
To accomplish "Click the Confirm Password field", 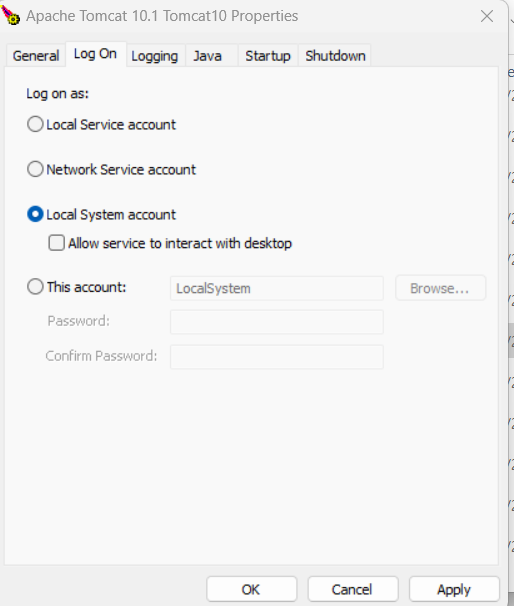I will coord(277,357).
